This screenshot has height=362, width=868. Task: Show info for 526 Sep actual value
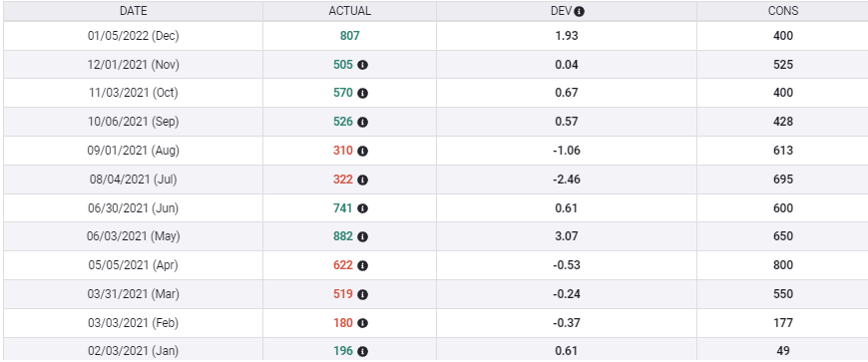[x=362, y=122]
